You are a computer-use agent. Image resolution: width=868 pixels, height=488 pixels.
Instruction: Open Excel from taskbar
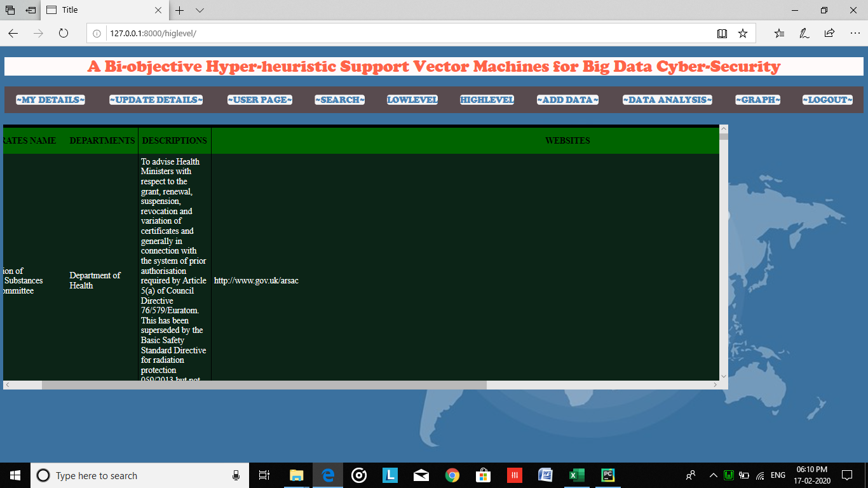576,475
